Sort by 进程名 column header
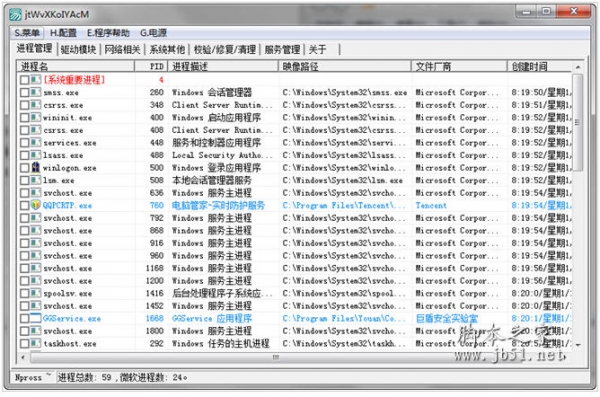This screenshot has width=600, height=397. click(x=76, y=67)
